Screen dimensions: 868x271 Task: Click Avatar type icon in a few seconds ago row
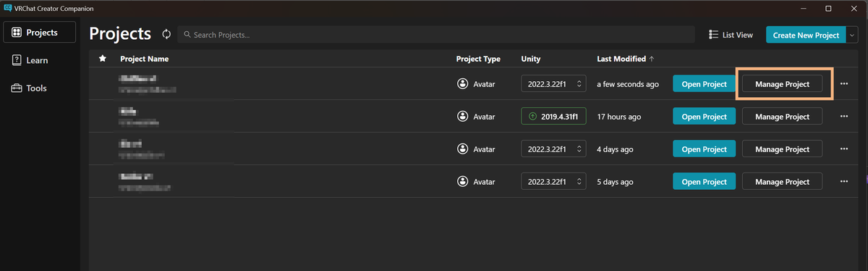tap(463, 84)
